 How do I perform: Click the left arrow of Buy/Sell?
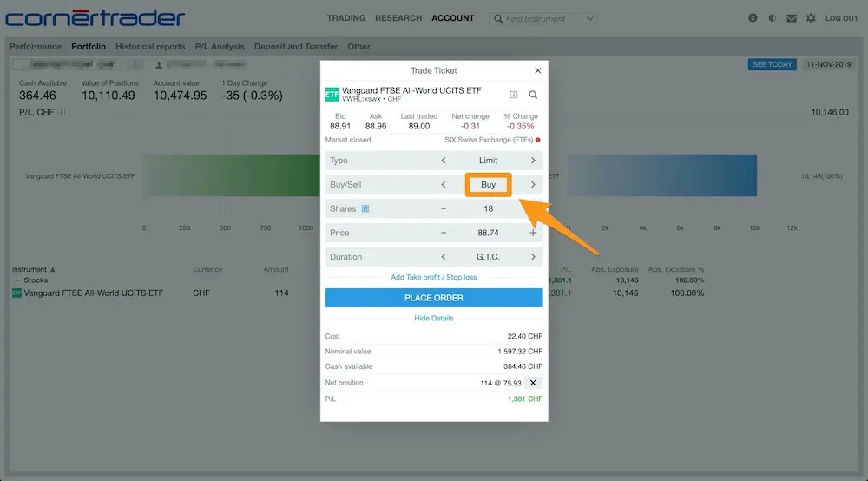click(x=444, y=184)
